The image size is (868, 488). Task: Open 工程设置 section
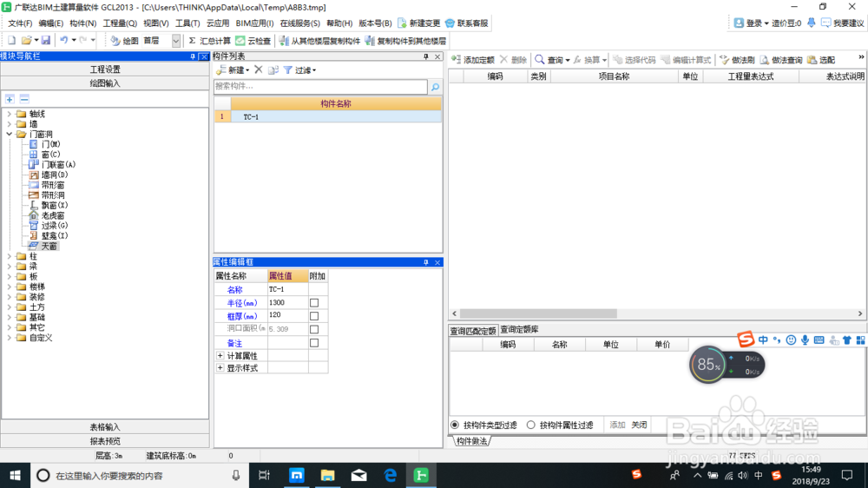pyautogui.click(x=105, y=69)
